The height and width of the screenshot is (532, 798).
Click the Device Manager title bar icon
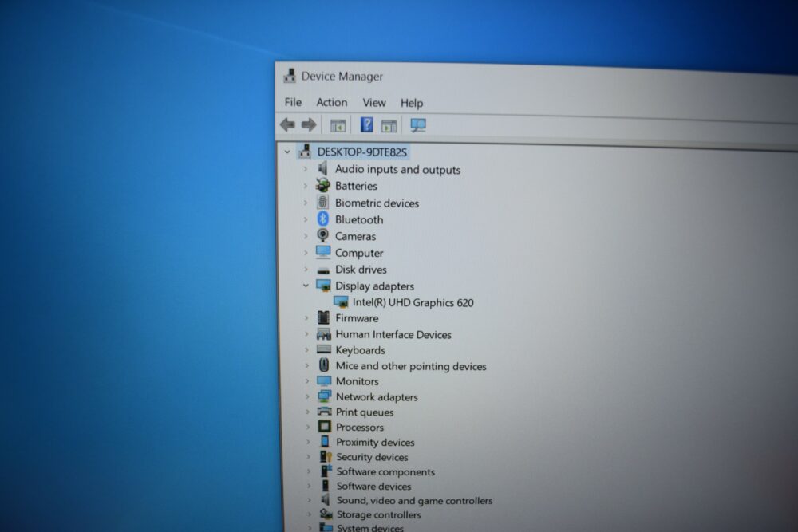click(290, 76)
